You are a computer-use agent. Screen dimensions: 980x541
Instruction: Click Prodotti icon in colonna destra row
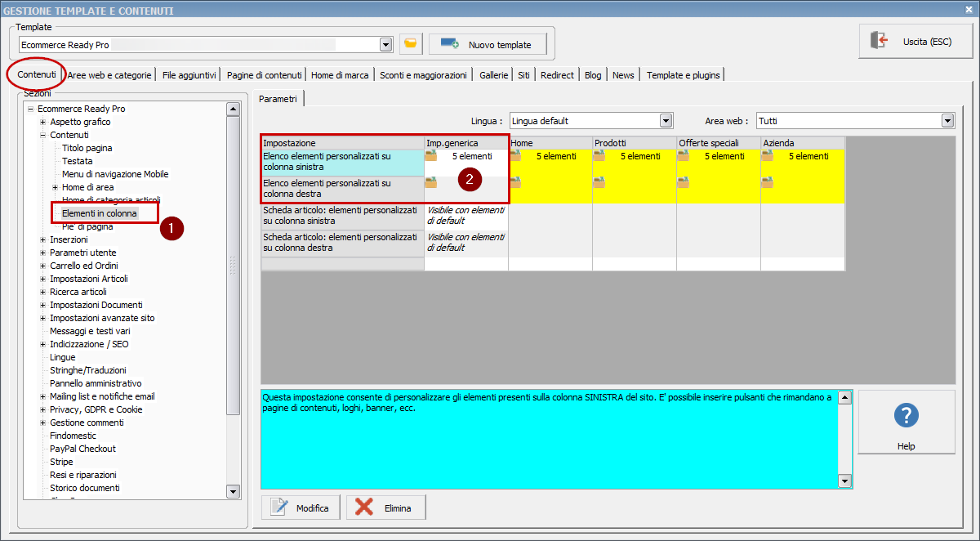pos(599,183)
